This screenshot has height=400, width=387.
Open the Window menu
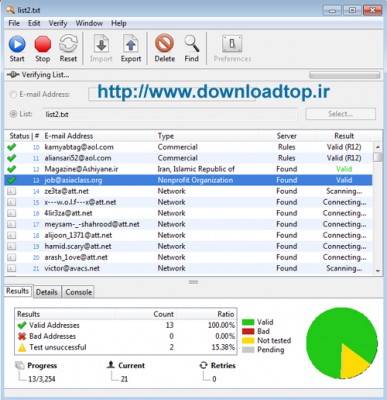point(89,23)
